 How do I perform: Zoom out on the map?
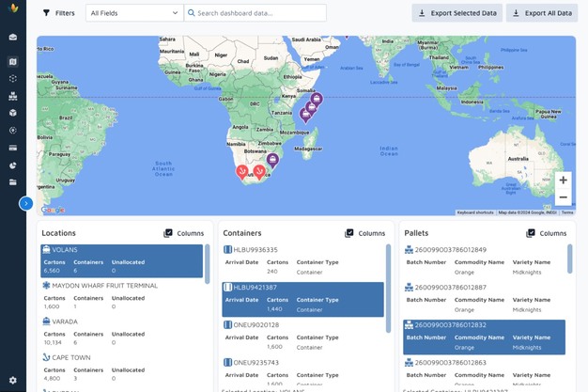click(x=563, y=197)
